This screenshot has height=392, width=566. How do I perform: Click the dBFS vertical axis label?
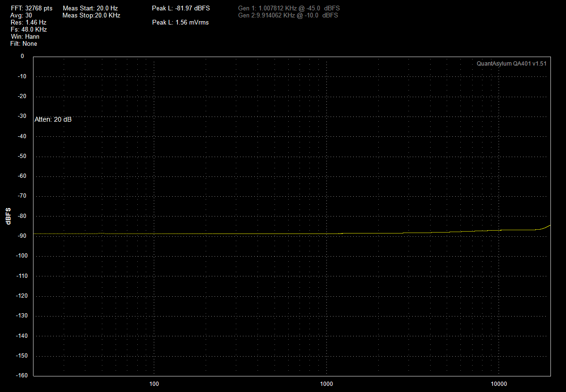coord(9,216)
